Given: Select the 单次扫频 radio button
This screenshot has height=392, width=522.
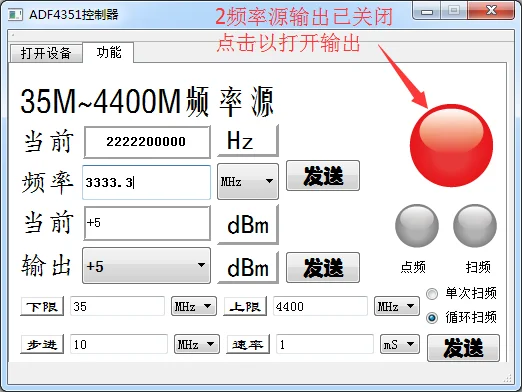Looking at the screenshot, I should click(432, 294).
